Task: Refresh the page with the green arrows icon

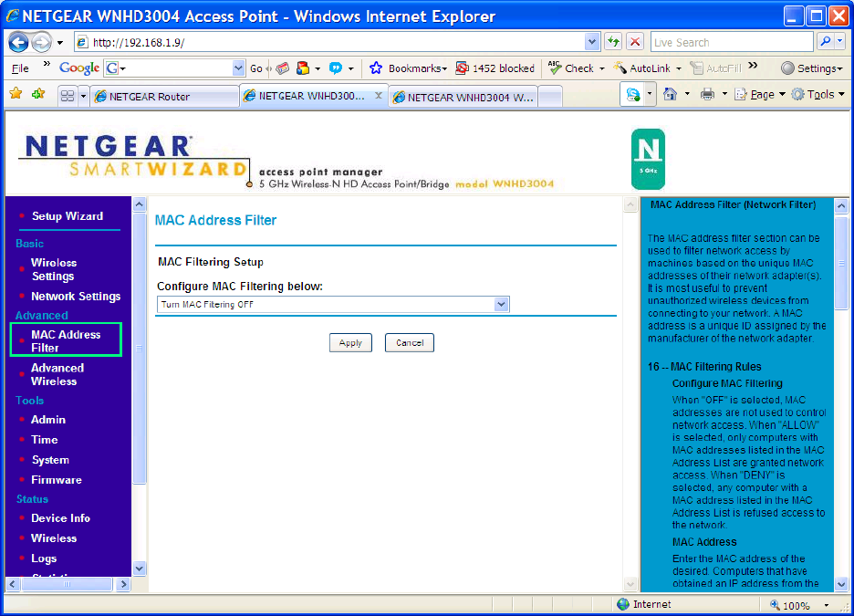Action: point(614,42)
